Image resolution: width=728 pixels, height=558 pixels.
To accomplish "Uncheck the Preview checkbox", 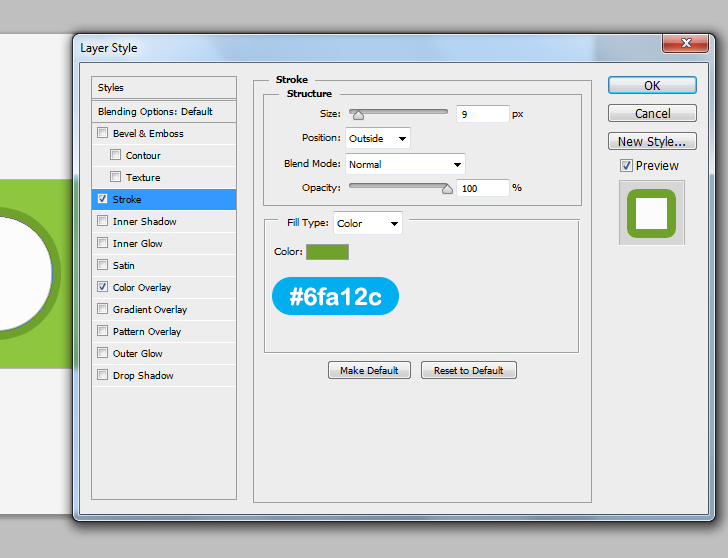I will point(626,166).
